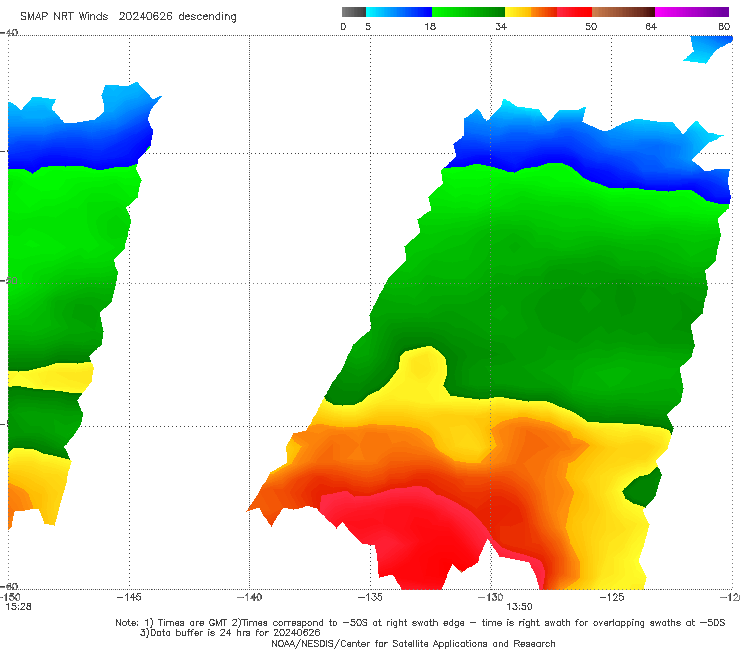Click the yellow-orange segment of the color bar

tap(531, 12)
